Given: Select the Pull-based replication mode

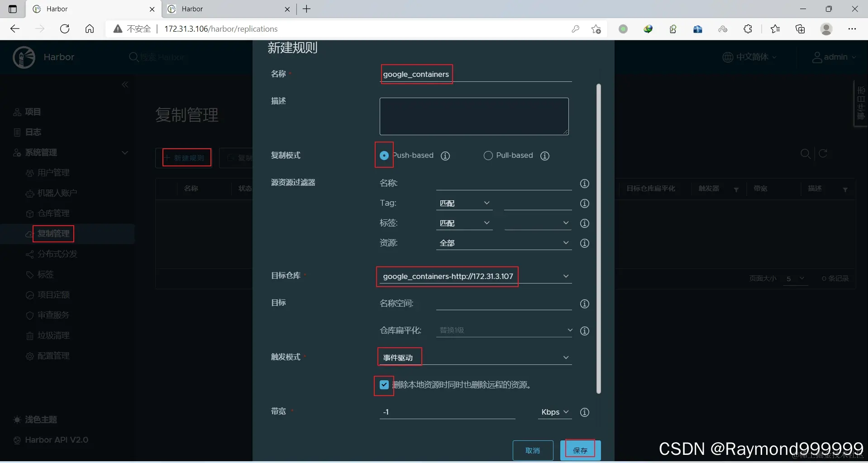Looking at the screenshot, I should [x=488, y=156].
